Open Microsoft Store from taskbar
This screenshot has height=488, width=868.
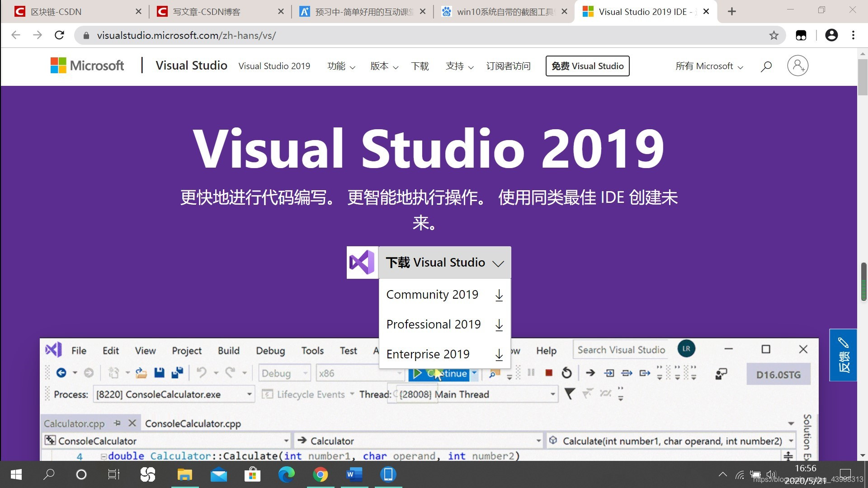pyautogui.click(x=252, y=474)
